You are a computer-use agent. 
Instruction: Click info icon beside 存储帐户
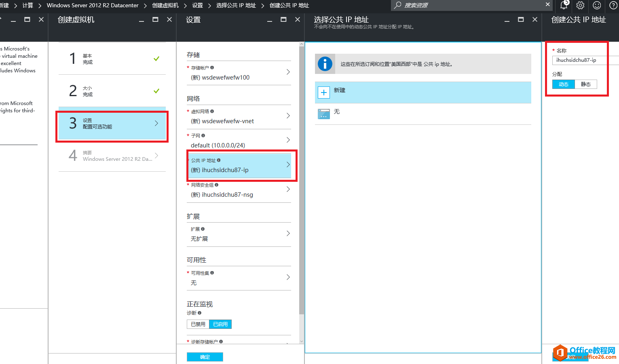pyautogui.click(x=212, y=68)
